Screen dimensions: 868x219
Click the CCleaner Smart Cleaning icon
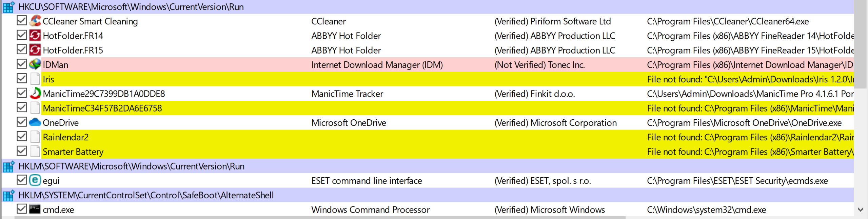(35, 21)
